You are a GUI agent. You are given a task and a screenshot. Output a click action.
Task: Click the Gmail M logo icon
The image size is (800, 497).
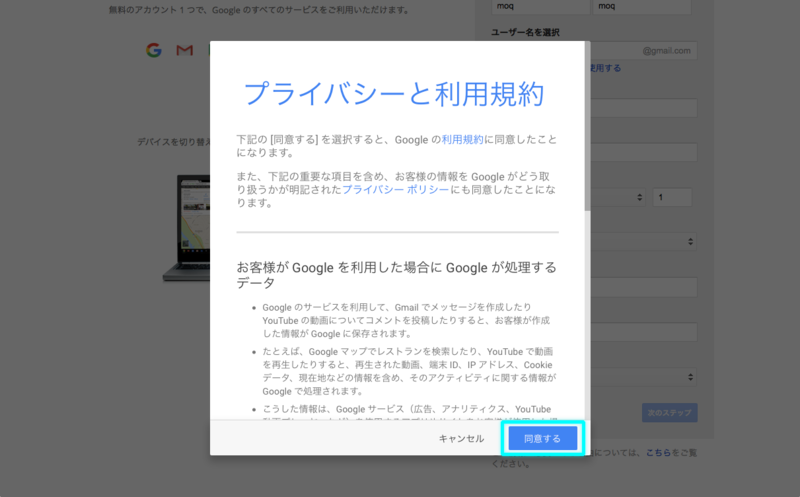(185, 50)
